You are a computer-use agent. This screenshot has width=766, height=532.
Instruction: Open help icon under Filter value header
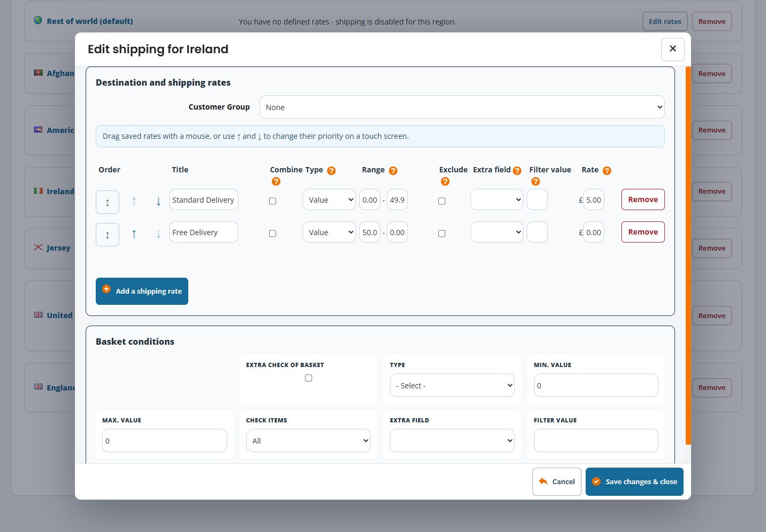pyautogui.click(x=536, y=181)
